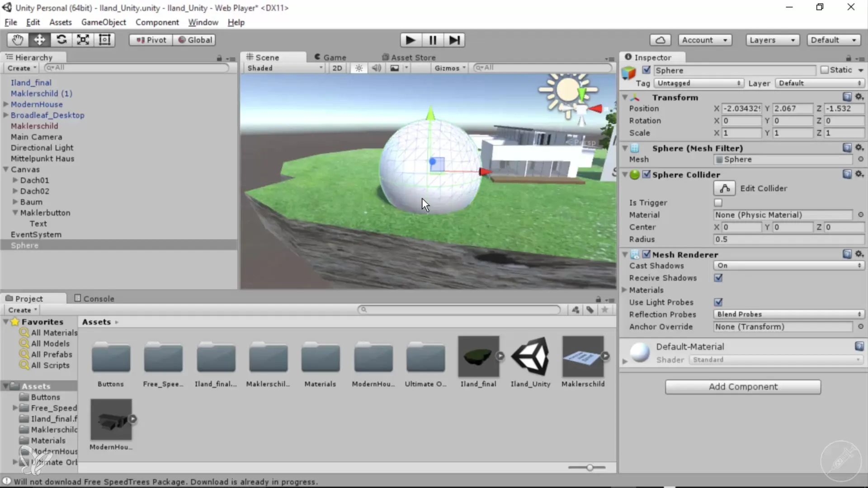
Task: Open the Account dropdown
Action: [705, 40]
